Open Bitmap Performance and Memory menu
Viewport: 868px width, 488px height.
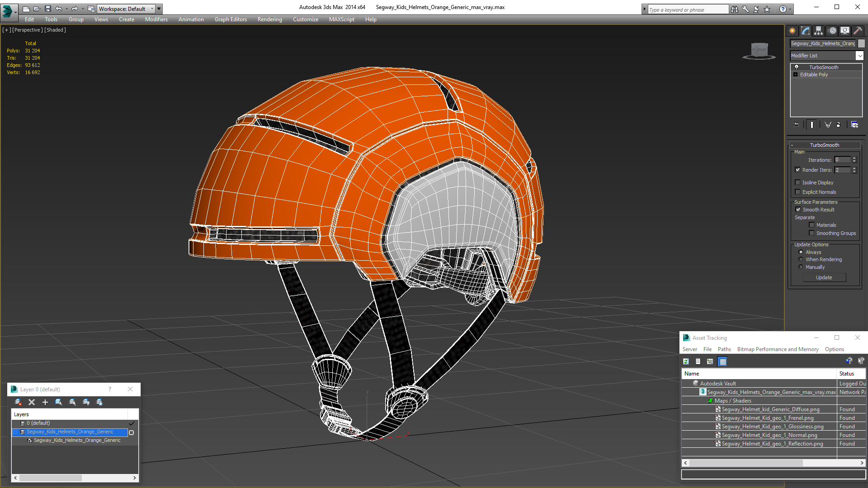click(778, 349)
